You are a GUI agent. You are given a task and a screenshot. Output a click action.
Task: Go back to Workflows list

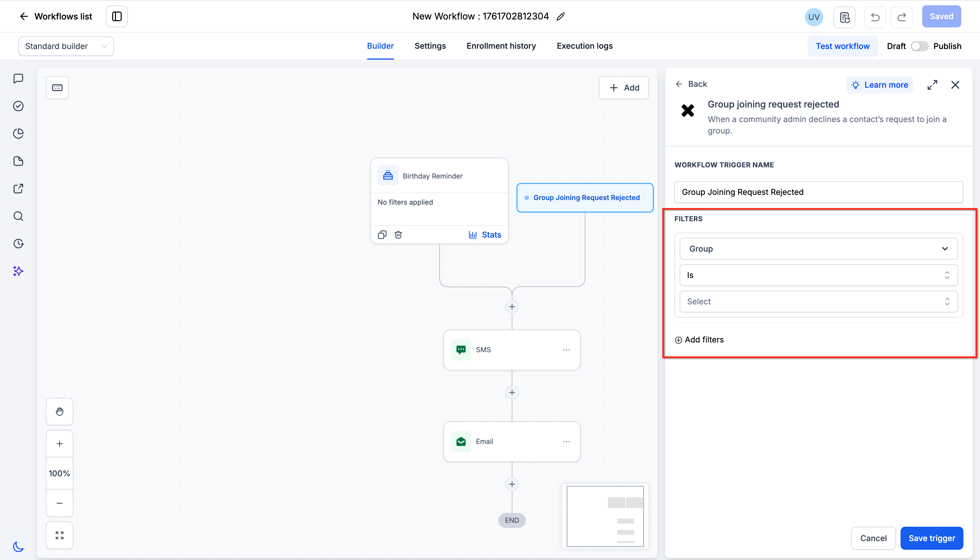click(56, 17)
